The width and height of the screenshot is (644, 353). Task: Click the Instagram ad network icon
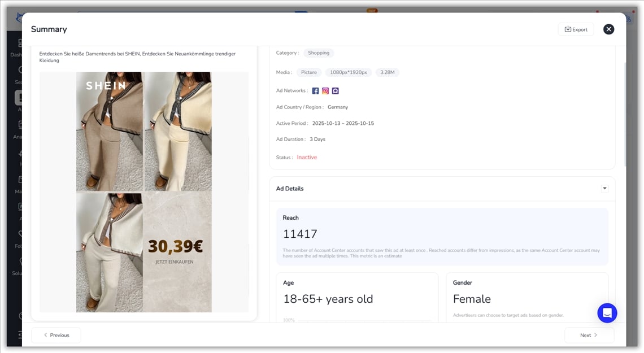point(325,91)
